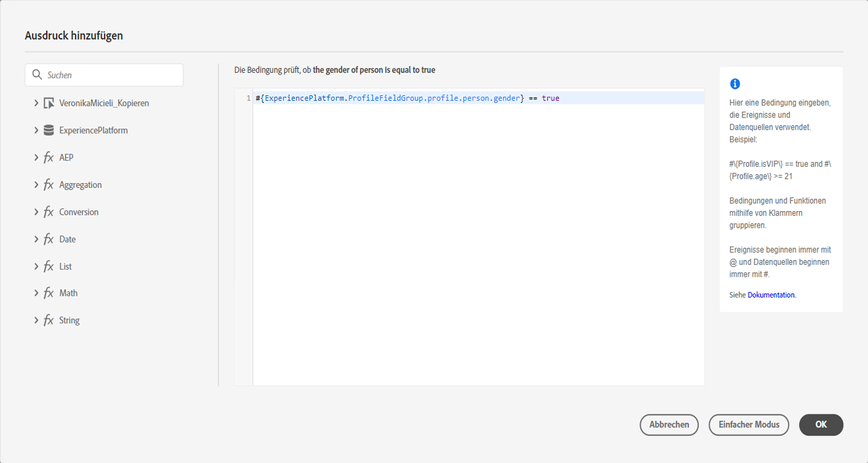Select the Conversion tree item label
Image resolution: width=868 pixels, height=463 pixels.
pos(79,212)
